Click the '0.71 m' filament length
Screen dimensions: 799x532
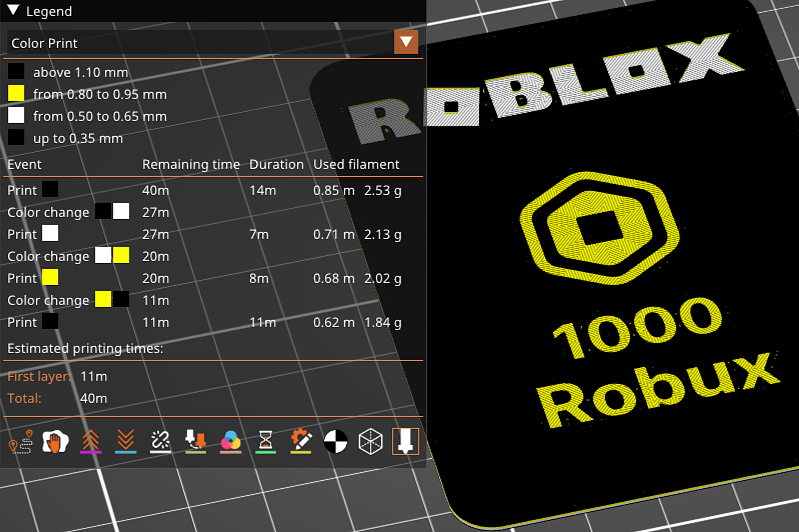334,234
